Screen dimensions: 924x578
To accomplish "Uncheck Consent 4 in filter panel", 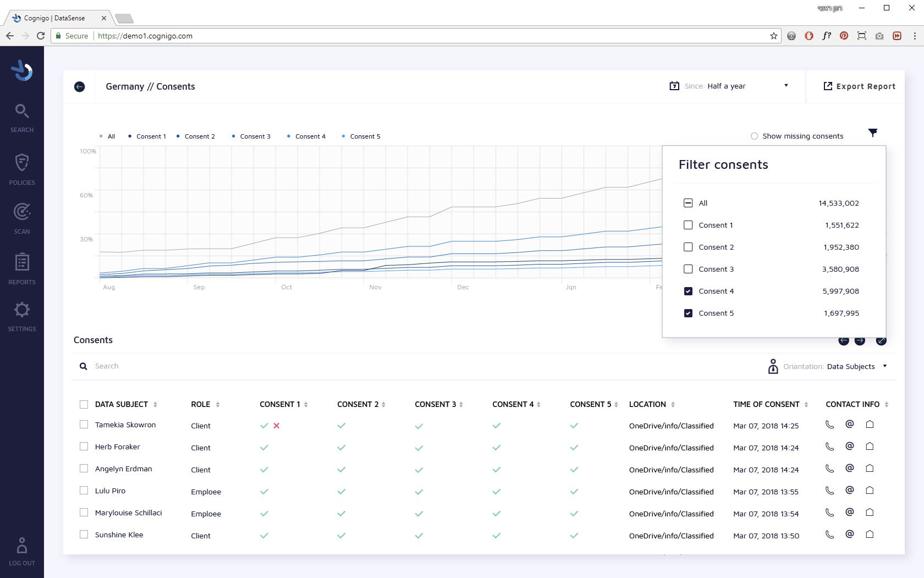I will pos(688,291).
